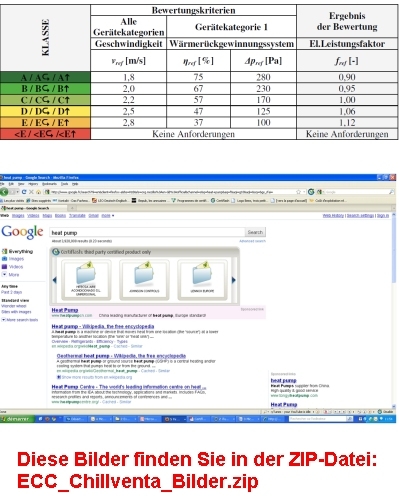Open the Bookmarks menu in Firefox

pos(49,184)
